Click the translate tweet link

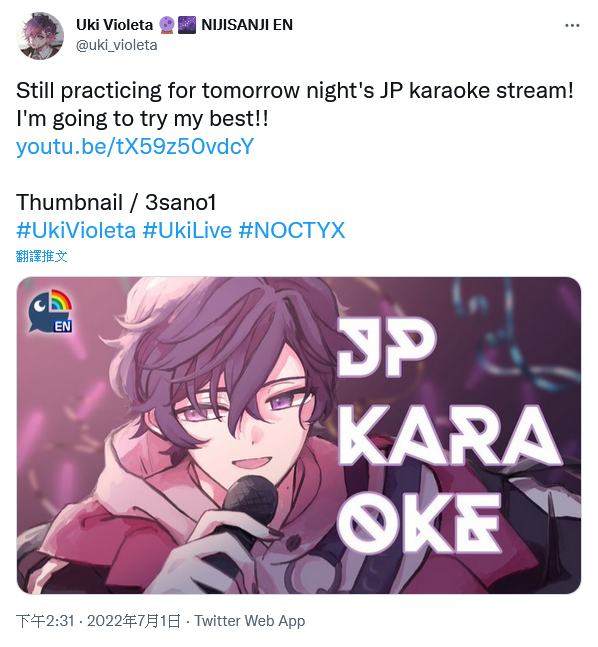[42, 256]
